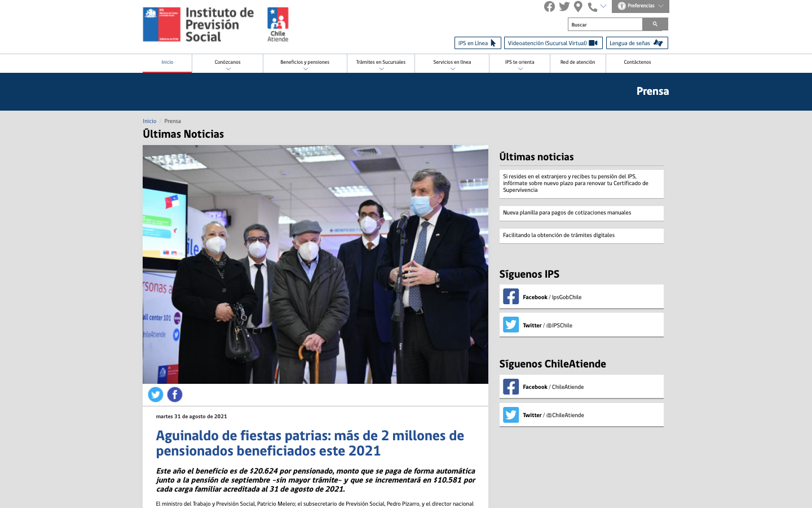Screen dimensions: 812x508
Task: Click Facebook icon for ChileAtiende
Action: coord(511,387)
